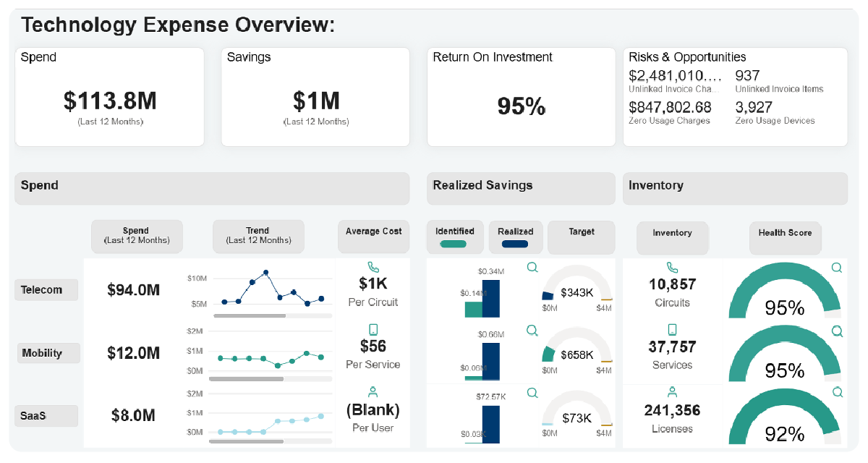Click the SaaS 92% health score gauge
This screenshot has width=868, height=463.
pyautogui.click(x=785, y=416)
